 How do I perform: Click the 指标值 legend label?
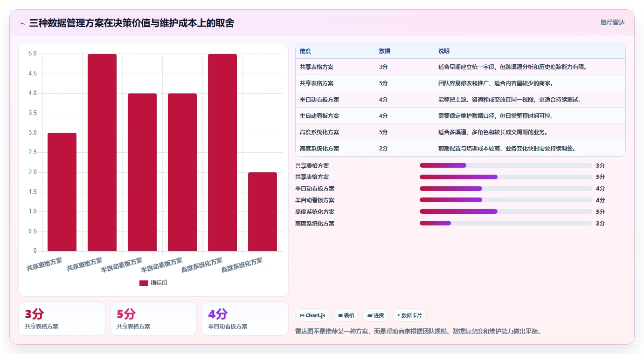159,283
